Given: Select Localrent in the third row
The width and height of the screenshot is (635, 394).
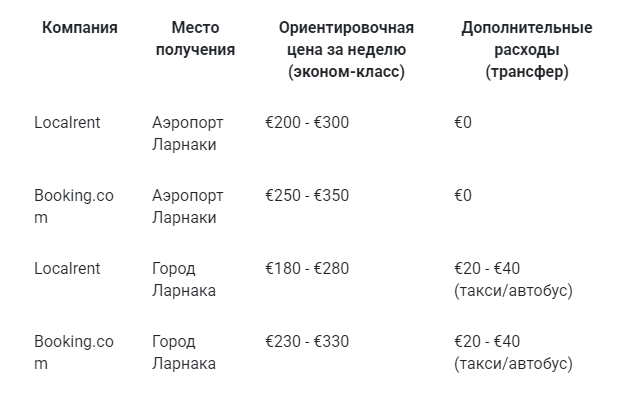Looking at the screenshot, I should tap(67, 268).
